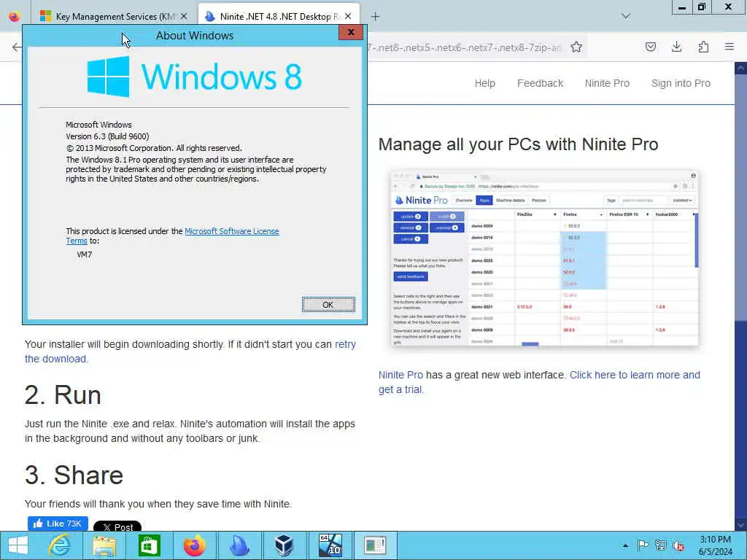Open network status tray icon
This screenshot has width=747, height=560.
[660, 545]
